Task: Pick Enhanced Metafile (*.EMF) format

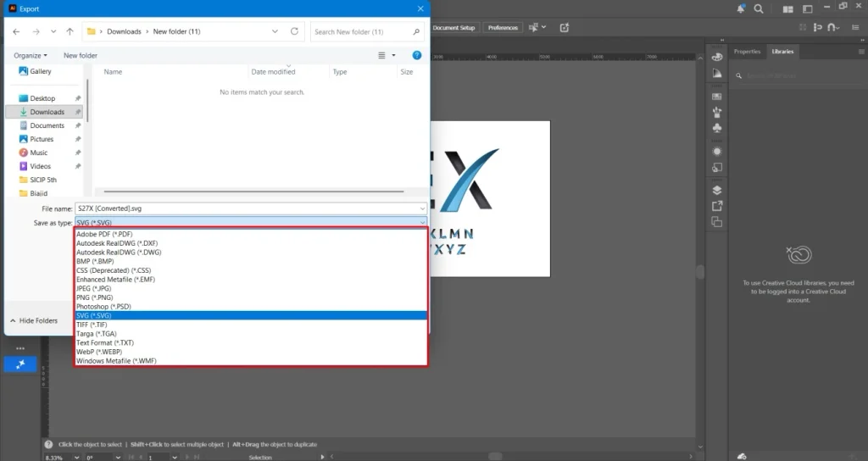Action: (251, 280)
